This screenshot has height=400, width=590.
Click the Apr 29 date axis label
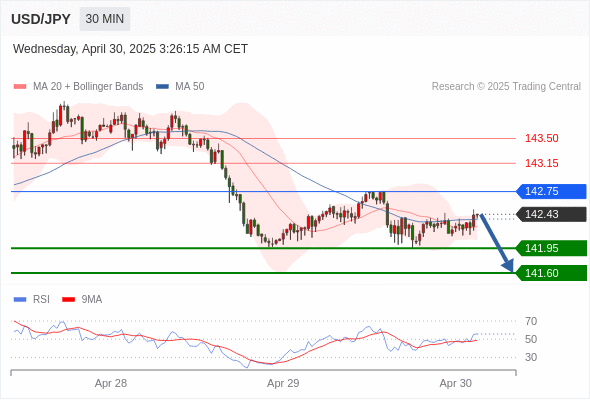283,383
